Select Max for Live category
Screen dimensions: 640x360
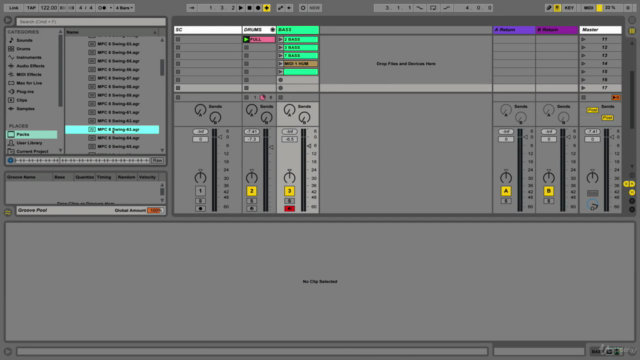(x=29, y=83)
